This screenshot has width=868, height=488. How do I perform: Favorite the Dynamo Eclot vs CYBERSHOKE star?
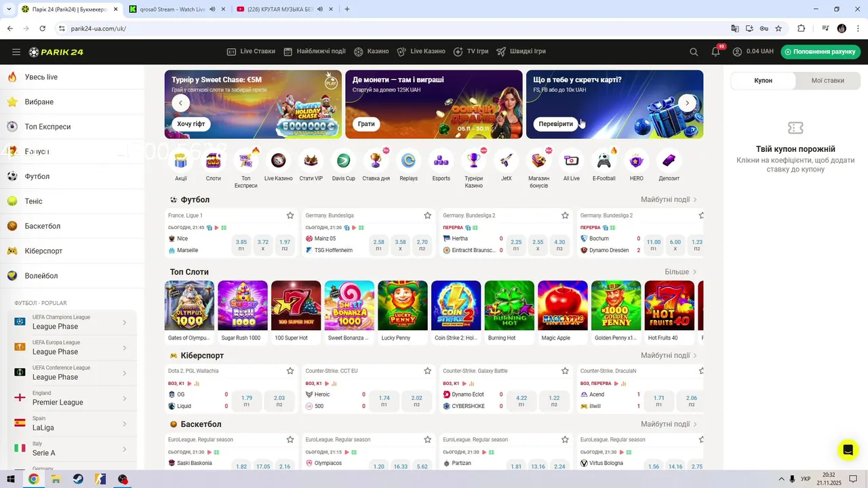click(565, 371)
